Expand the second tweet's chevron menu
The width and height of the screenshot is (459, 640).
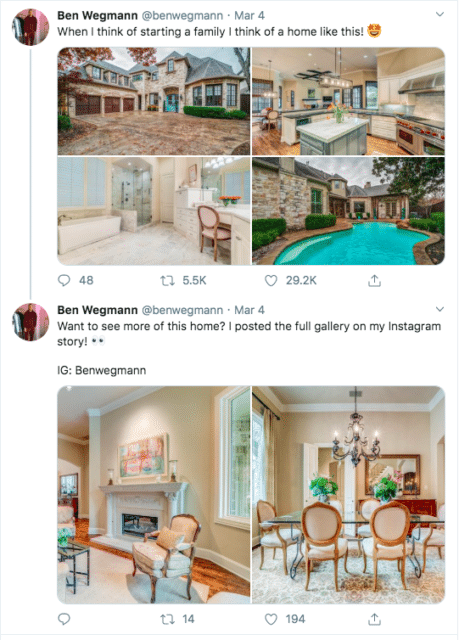[440, 309]
